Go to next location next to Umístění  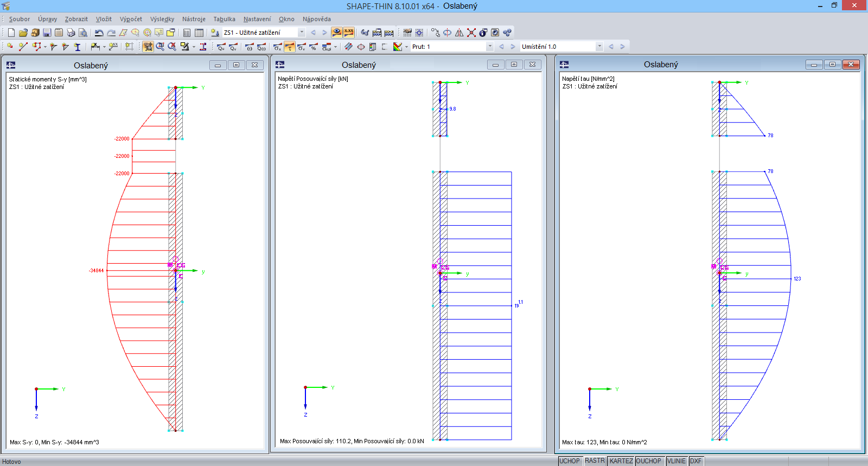tap(622, 47)
